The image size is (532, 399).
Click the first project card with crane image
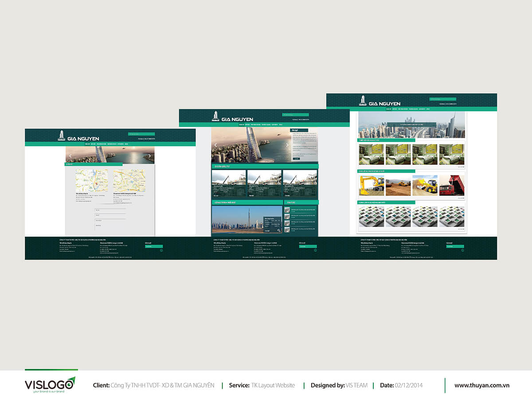click(x=229, y=183)
